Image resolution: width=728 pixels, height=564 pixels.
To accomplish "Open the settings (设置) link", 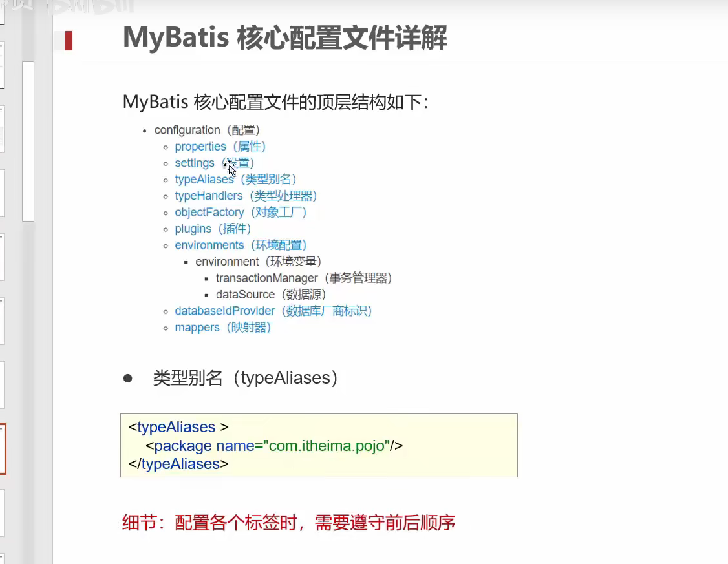I will pos(214,163).
